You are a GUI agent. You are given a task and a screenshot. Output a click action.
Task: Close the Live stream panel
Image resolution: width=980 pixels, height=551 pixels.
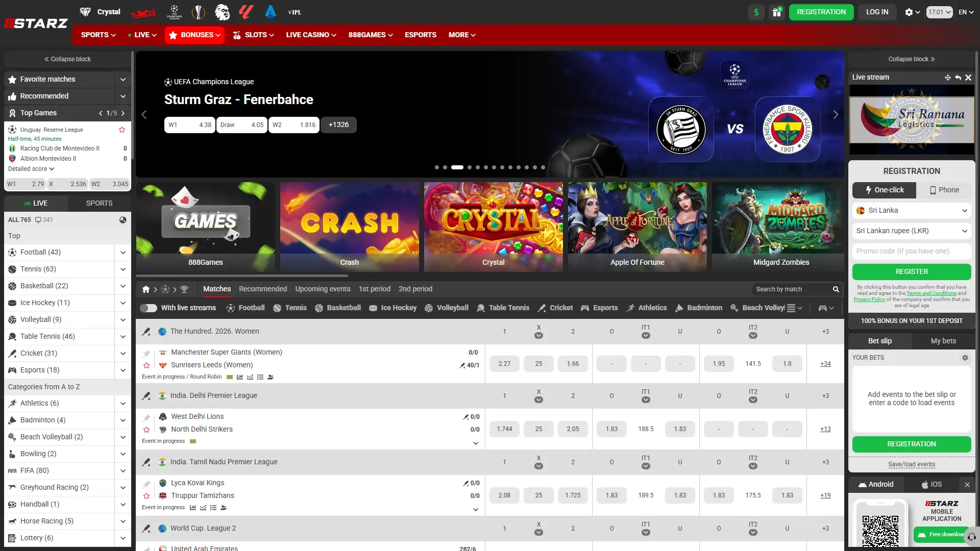968,78
